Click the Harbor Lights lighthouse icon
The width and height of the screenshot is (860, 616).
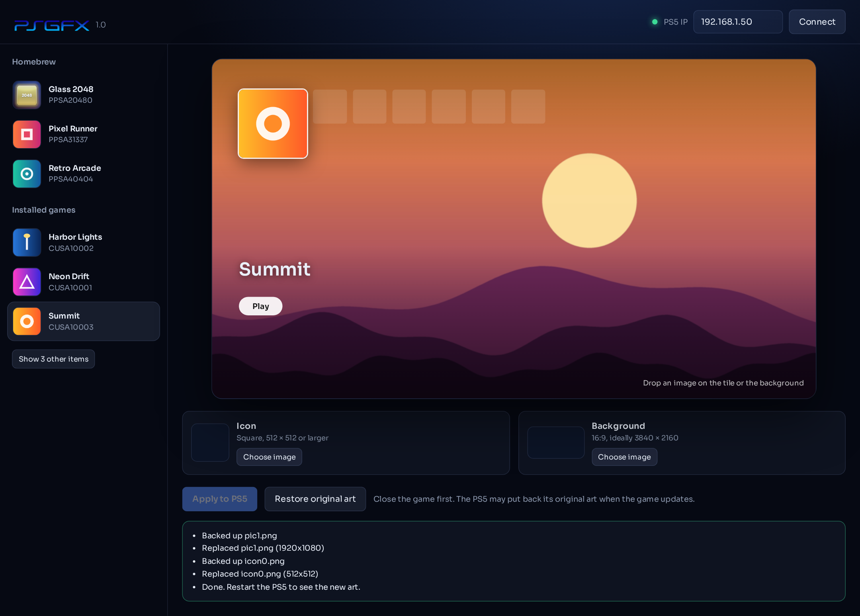coord(27,242)
